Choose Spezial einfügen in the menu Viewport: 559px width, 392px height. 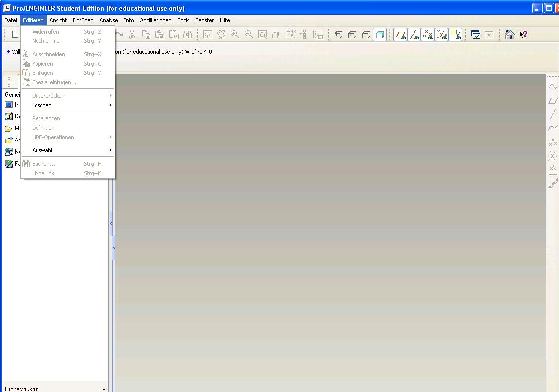point(68,82)
